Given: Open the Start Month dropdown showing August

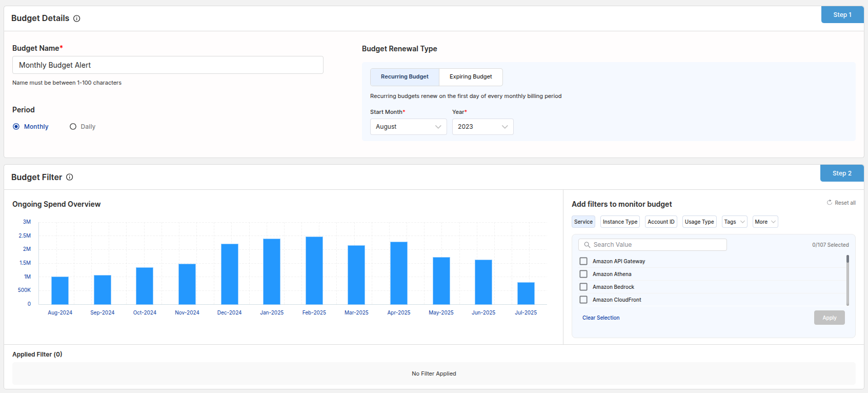Looking at the screenshot, I should [408, 127].
